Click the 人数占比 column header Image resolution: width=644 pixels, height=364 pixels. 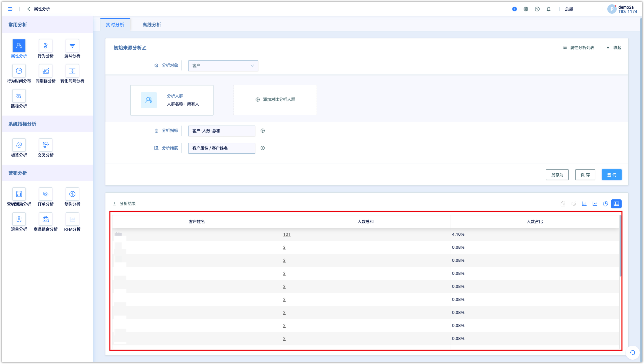click(x=535, y=221)
